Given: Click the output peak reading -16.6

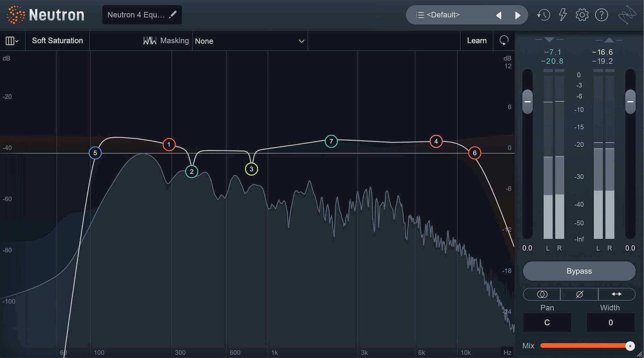Looking at the screenshot, I should pos(603,52).
